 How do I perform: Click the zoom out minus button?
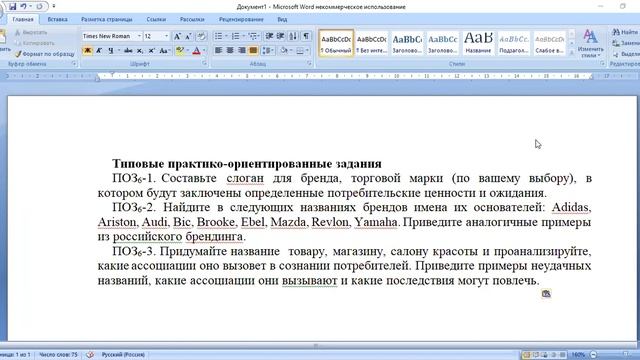[x=593, y=355]
